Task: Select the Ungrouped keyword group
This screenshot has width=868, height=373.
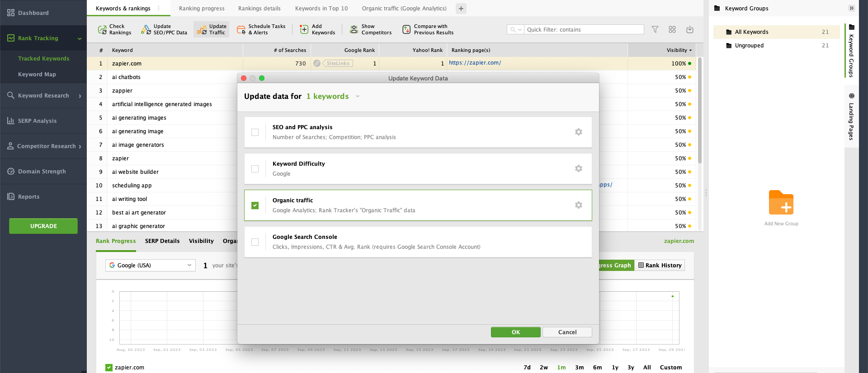Action: point(776,45)
